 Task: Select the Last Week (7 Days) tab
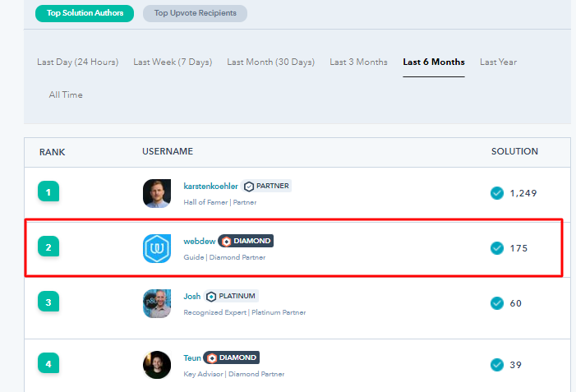click(174, 62)
